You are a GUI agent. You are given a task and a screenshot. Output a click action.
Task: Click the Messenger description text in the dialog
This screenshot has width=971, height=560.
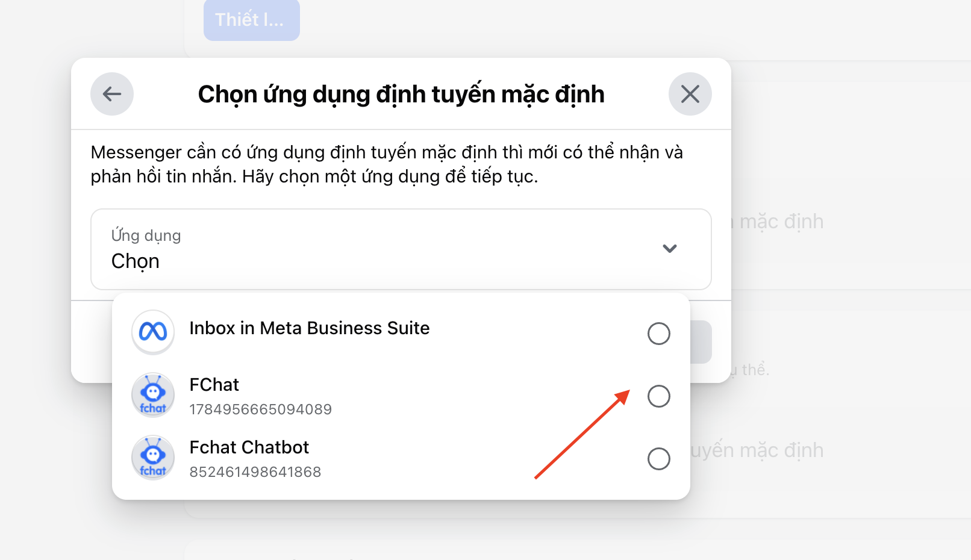click(386, 164)
